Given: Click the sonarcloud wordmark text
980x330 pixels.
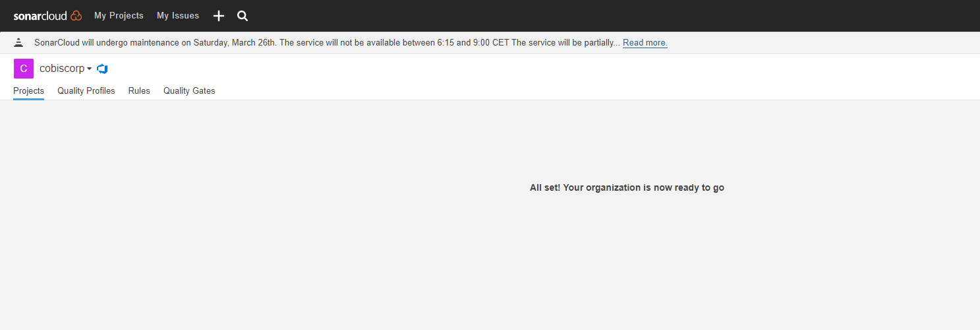Looking at the screenshot, I should pyautogui.click(x=40, y=16).
